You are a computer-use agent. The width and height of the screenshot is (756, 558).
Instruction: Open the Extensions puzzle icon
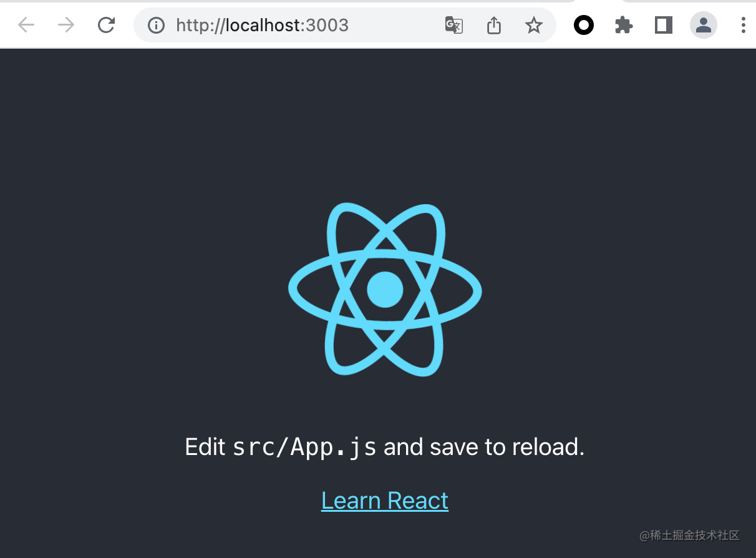[624, 25]
